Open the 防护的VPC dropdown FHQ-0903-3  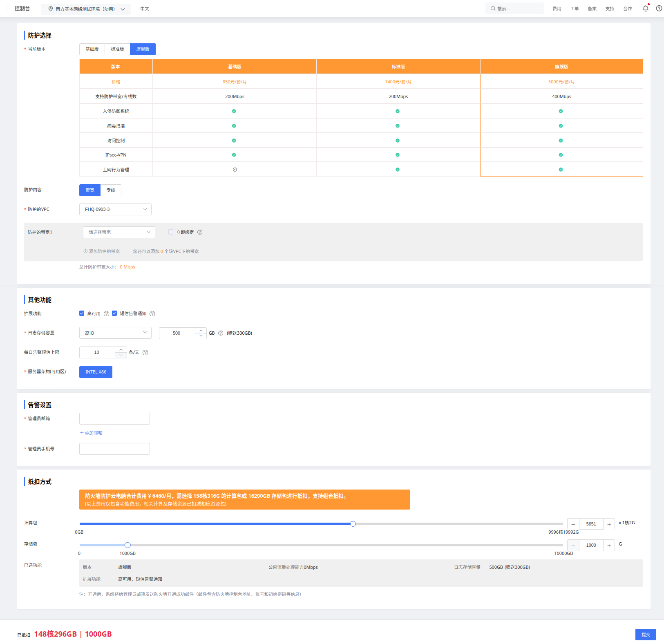coord(115,209)
